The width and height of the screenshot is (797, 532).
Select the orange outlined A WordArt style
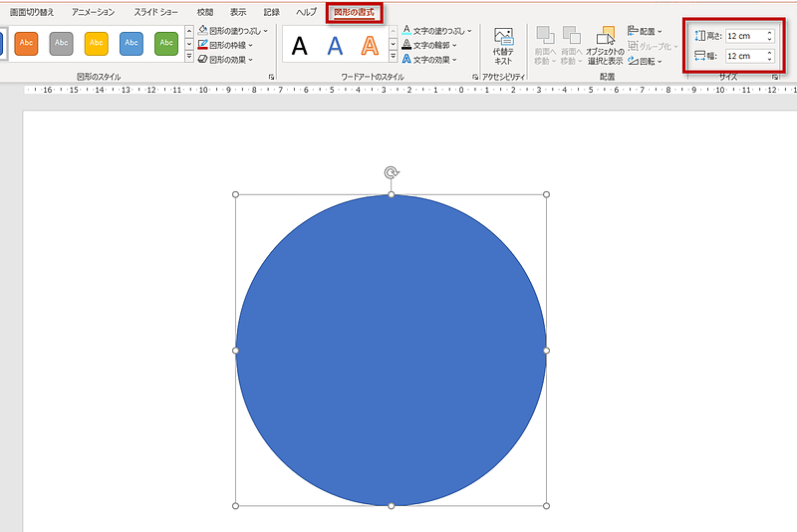(x=370, y=46)
